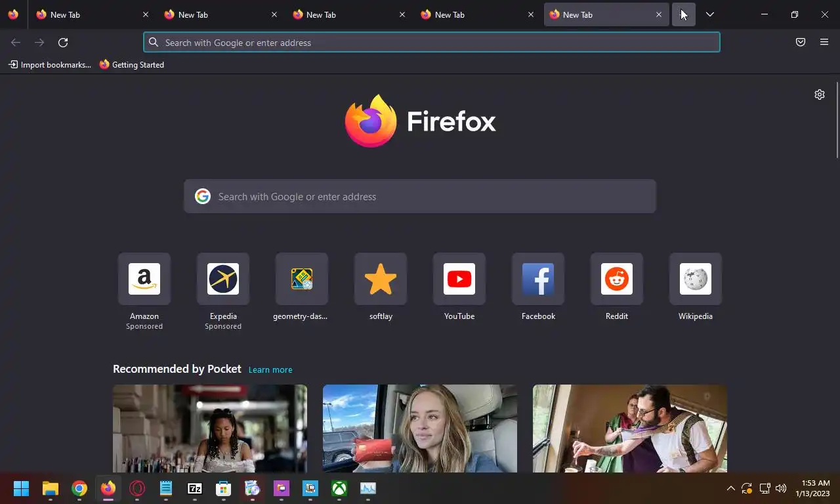Open the Pocket story with woman in car
This screenshot has height=504, width=840.
(420, 429)
